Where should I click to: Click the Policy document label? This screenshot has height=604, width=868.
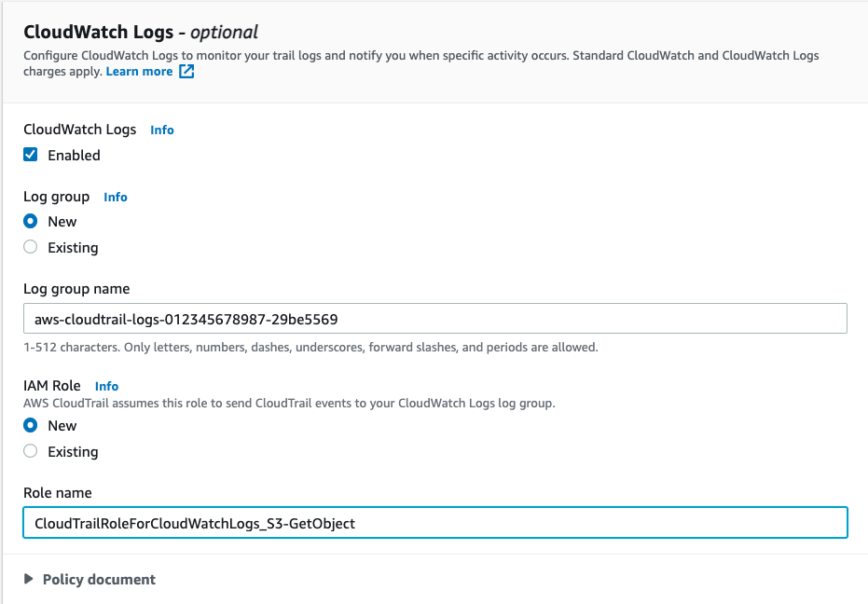pyautogui.click(x=99, y=579)
